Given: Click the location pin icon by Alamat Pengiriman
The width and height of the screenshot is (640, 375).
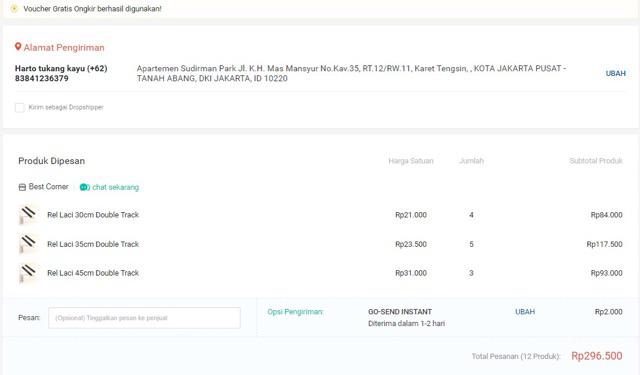Looking at the screenshot, I should pos(18,47).
